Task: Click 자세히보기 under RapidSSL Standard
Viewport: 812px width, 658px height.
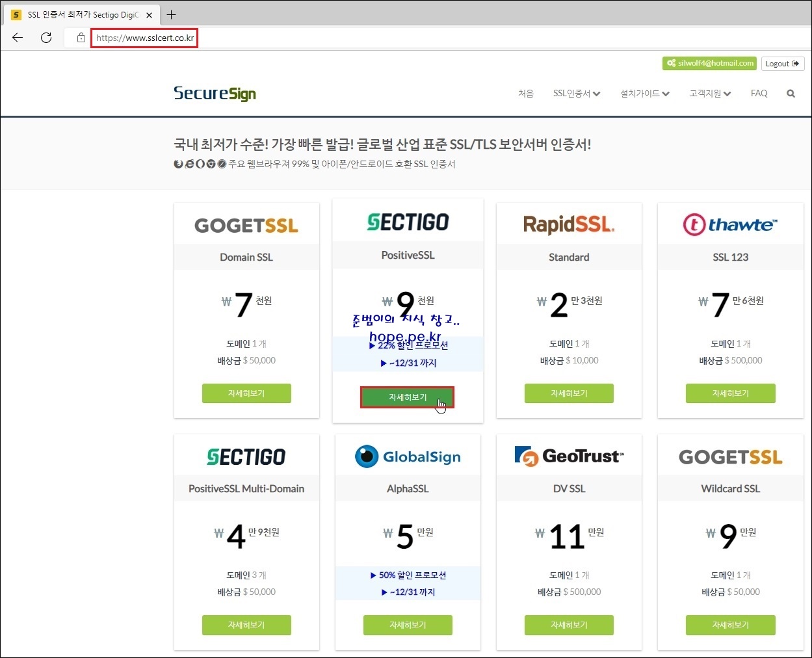Action: point(569,393)
